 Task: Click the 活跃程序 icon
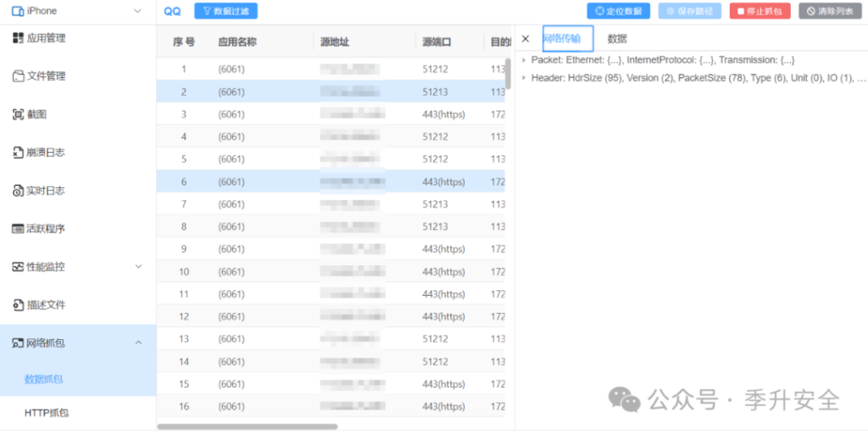point(18,229)
